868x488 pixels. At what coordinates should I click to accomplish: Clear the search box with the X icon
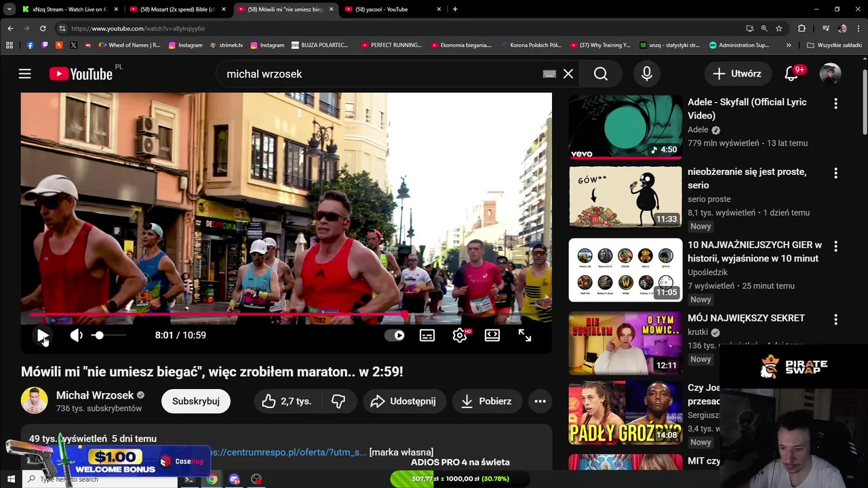tap(568, 74)
